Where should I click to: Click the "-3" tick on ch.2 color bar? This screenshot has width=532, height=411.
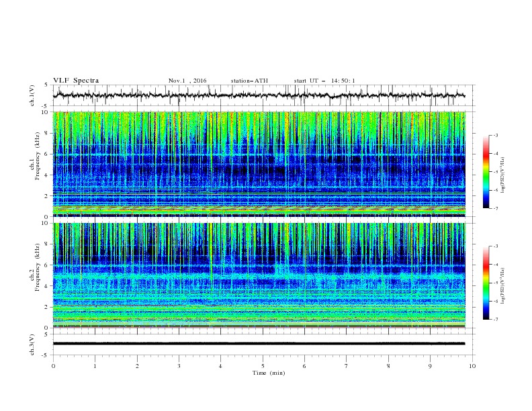tap(495, 246)
